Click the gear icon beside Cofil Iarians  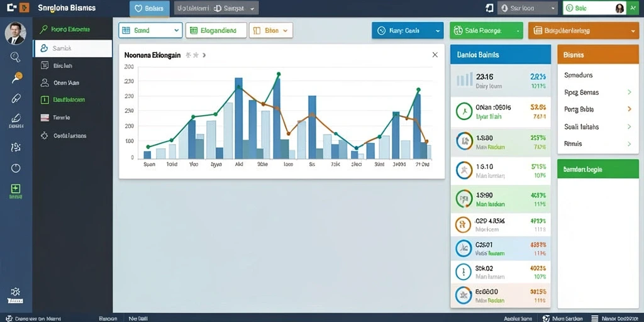click(x=45, y=135)
